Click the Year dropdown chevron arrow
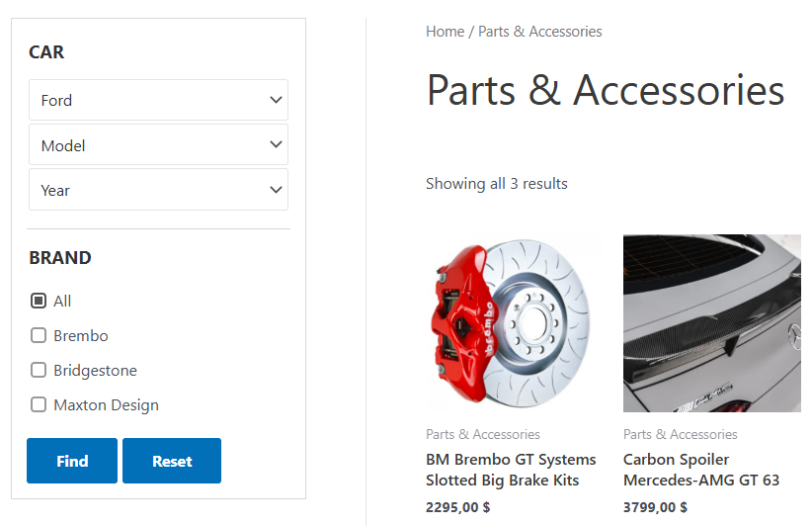 pos(276,190)
